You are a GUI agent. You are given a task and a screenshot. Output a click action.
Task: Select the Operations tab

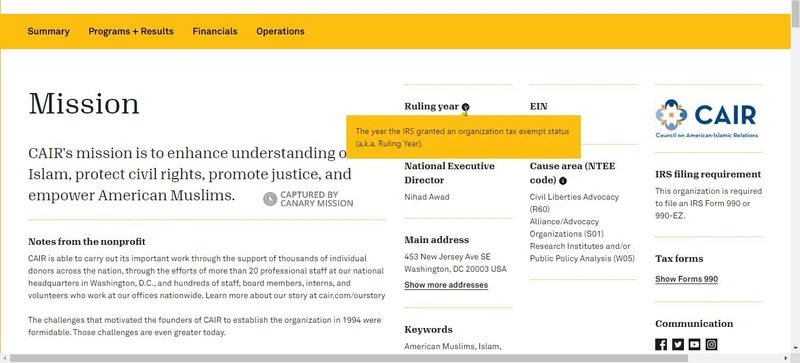[280, 31]
